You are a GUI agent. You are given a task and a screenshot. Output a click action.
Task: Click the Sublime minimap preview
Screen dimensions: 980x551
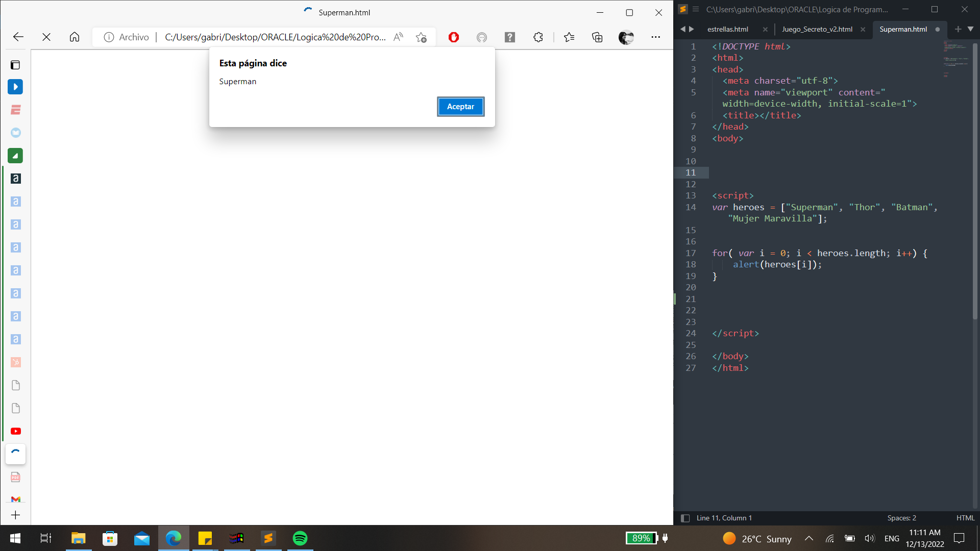[956, 59]
